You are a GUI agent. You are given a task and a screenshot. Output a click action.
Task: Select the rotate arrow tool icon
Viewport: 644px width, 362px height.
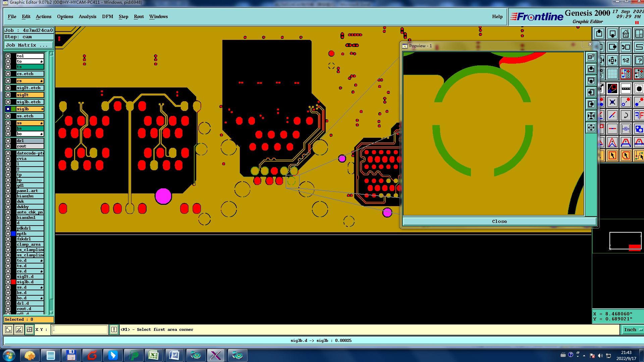coord(626,116)
